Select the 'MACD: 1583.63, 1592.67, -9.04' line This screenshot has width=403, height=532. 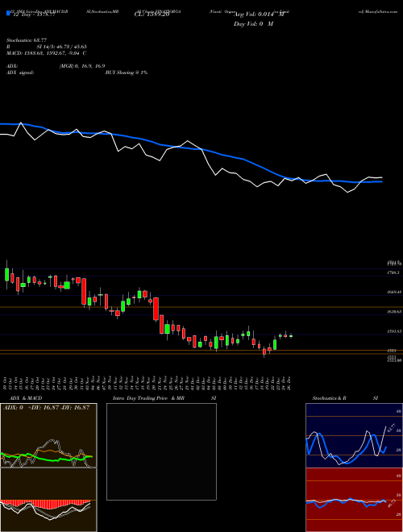(x=44, y=53)
